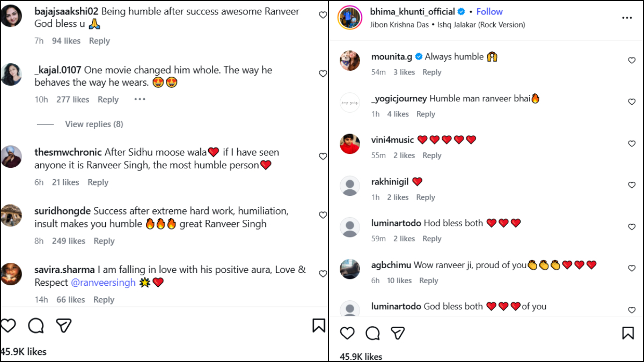
Task: Click the verified badge next to bhima_khunti_official
Action: (x=461, y=11)
